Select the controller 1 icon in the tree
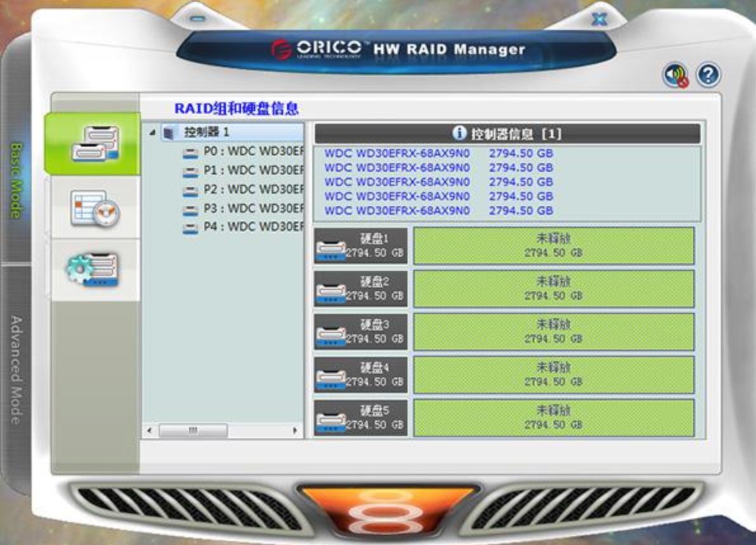 pos(168,133)
